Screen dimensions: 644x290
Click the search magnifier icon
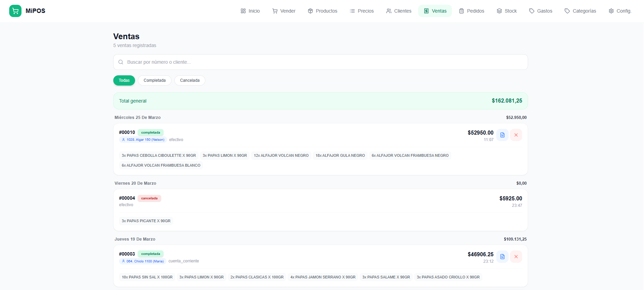point(121,62)
